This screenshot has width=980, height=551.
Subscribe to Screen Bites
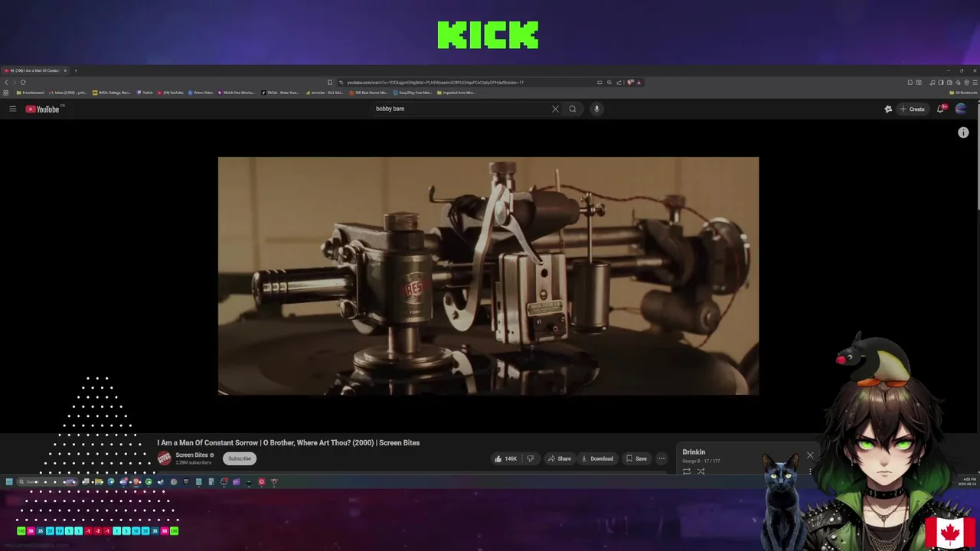pyautogui.click(x=240, y=458)
